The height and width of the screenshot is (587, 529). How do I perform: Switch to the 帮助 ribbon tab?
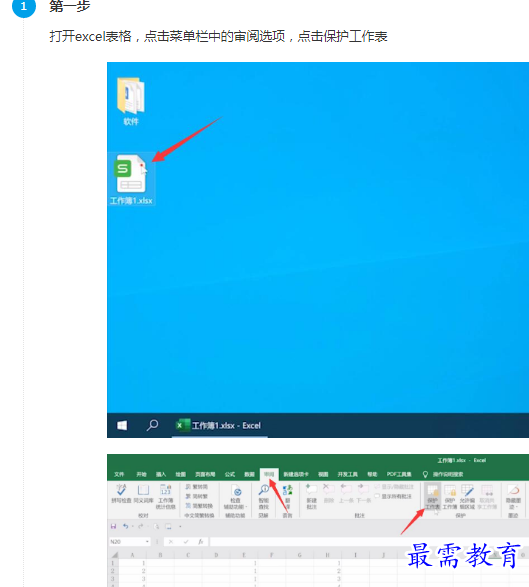coord(372,474)
